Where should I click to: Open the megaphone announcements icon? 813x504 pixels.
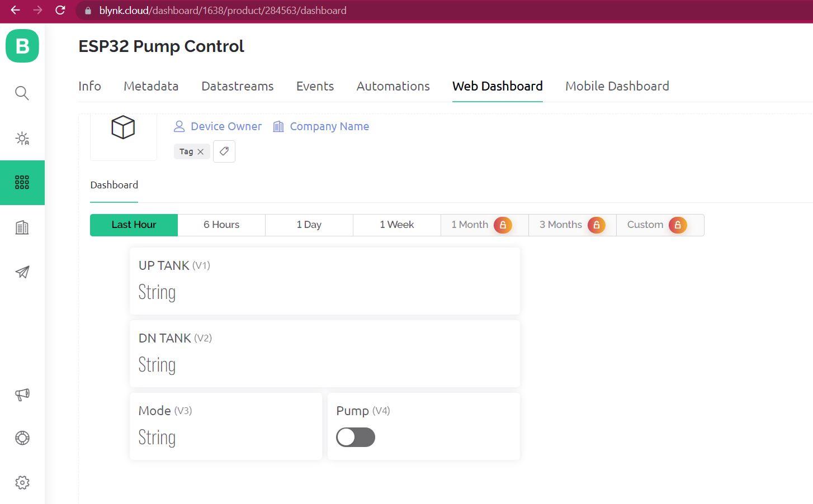point(22,394)
